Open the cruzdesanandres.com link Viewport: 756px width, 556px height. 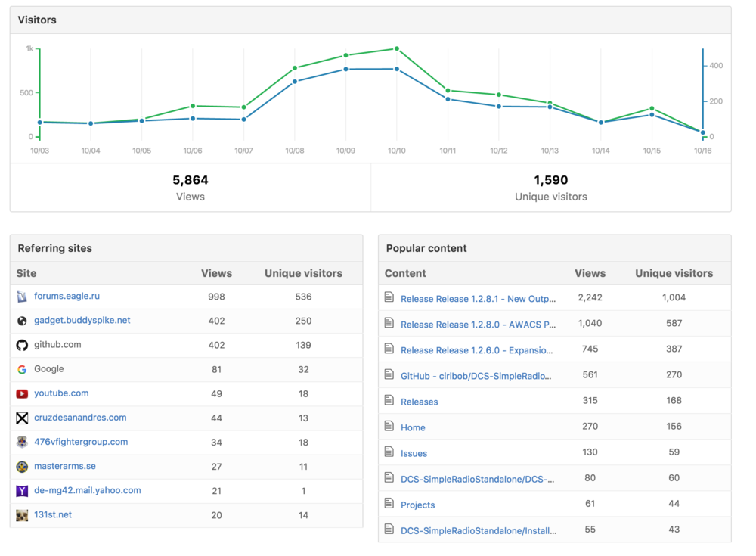point(80,417)
